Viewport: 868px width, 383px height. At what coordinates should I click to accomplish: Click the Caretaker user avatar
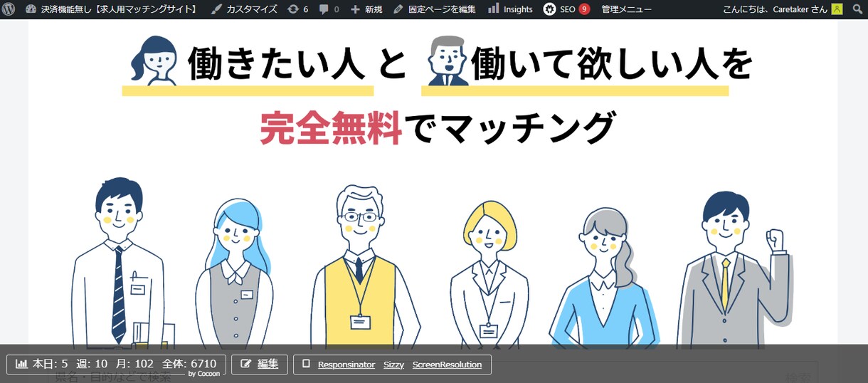tap(837, 9)
